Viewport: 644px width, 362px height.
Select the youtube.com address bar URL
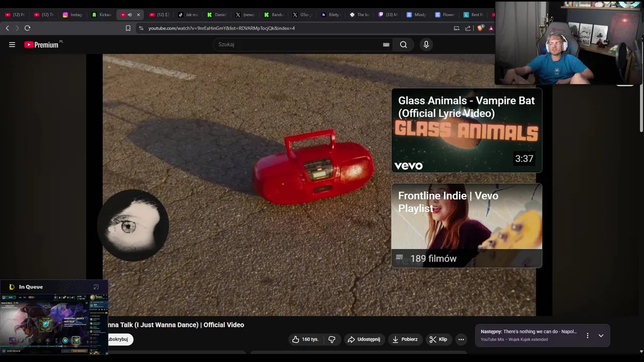(x=221, y=28)
